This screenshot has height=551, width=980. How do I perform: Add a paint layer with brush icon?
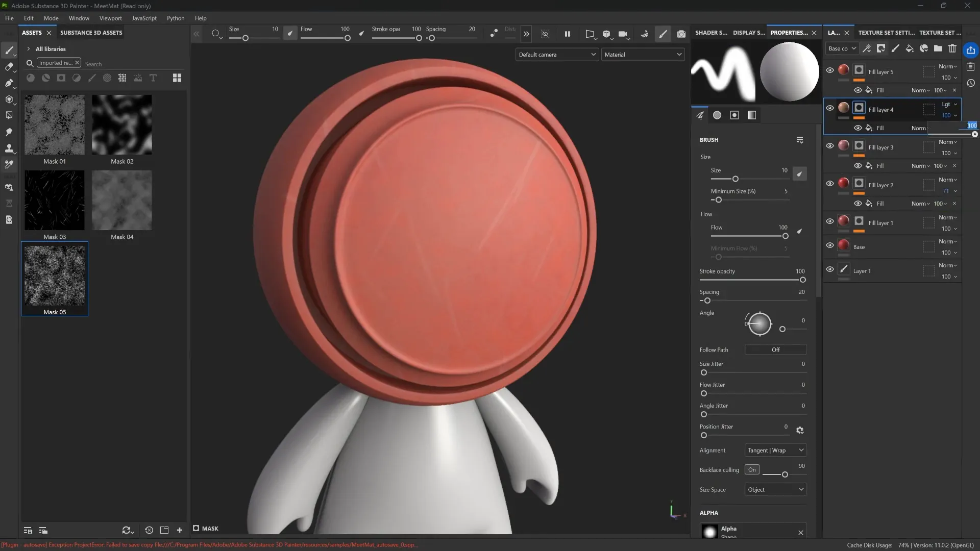pyautogui.click(x=895, y=48)
